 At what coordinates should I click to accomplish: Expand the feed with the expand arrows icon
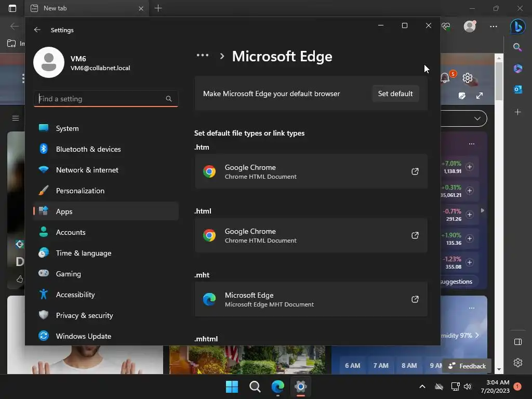tap(480, 96)
